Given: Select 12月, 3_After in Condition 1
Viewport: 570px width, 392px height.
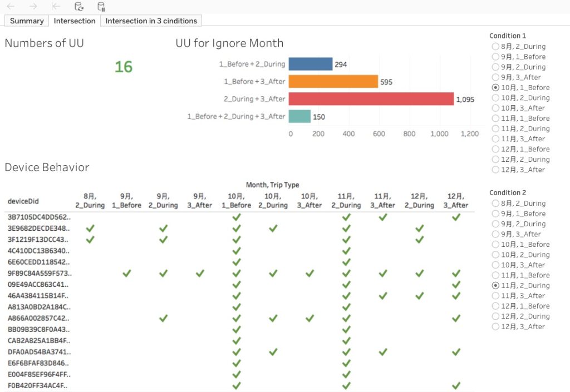Looking at the screenshot, I should (518, 170).
